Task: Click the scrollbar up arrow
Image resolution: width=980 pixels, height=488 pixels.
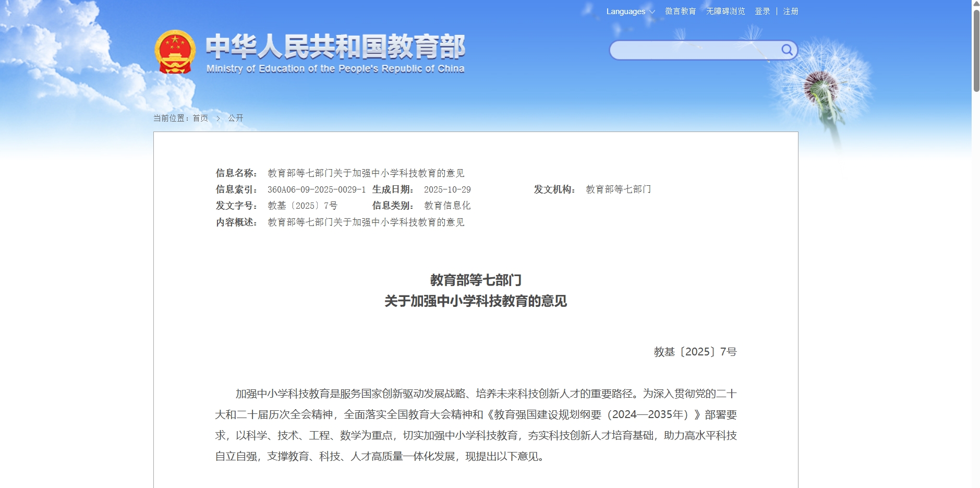Action: [976, 4]
